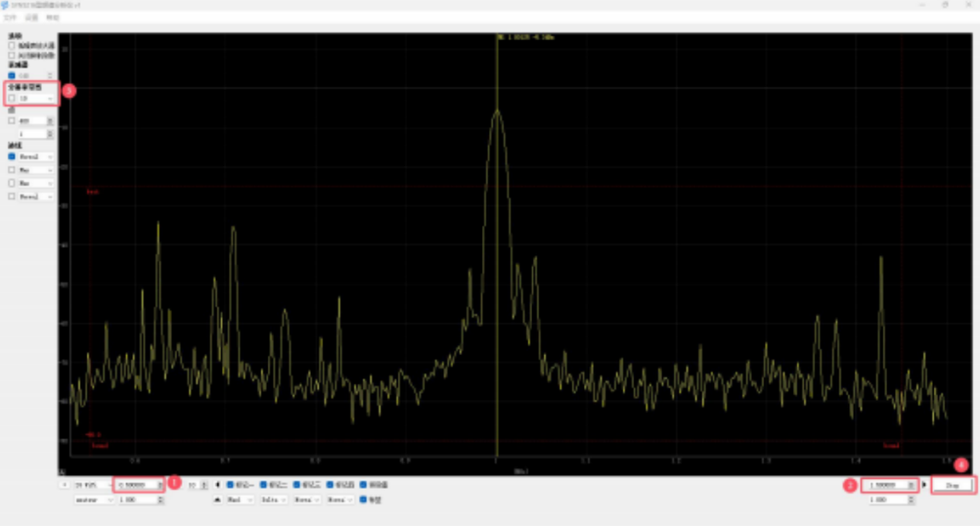This screenshot has width=980, height=526.
Task: Open the 设置 menu in the menu bar
Action: pos(31,16)
